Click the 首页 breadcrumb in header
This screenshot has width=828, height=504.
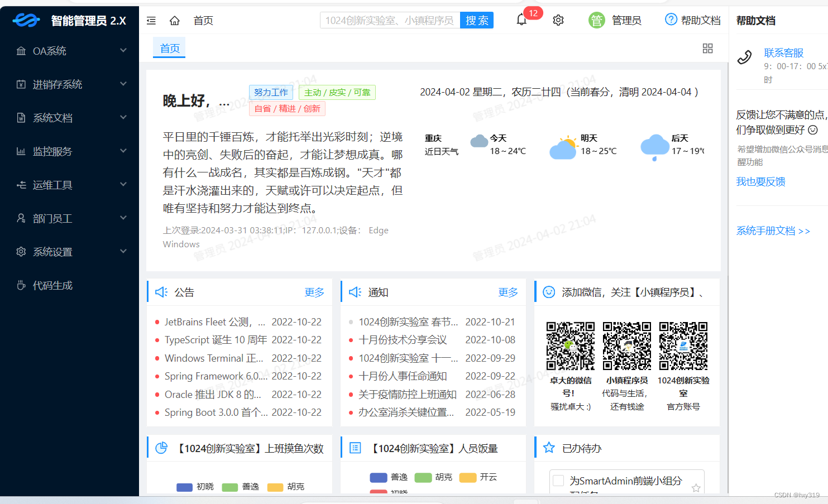point(203,21)
